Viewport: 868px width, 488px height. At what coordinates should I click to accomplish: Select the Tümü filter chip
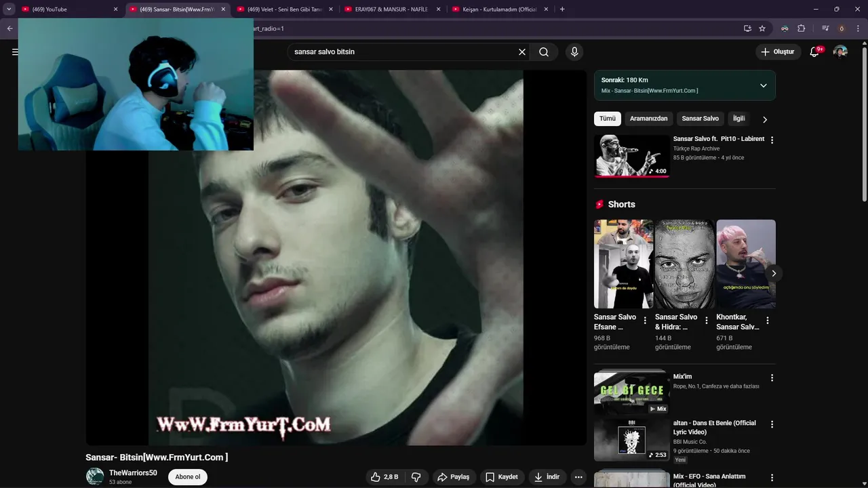click(608, 119)
